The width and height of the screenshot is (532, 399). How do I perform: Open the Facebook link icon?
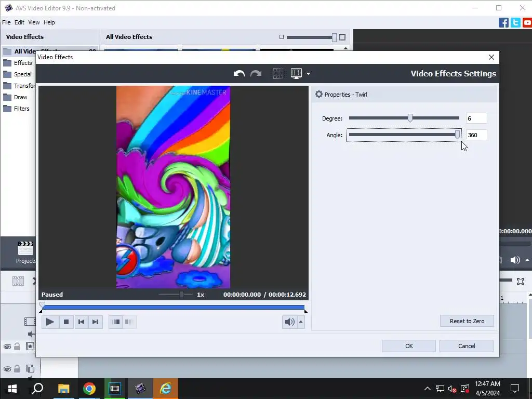pyautogui.click(x=503, y=23)
